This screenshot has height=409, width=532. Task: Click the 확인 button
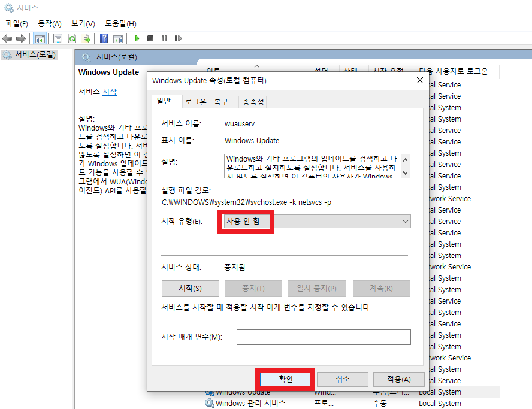pos(285,379)
